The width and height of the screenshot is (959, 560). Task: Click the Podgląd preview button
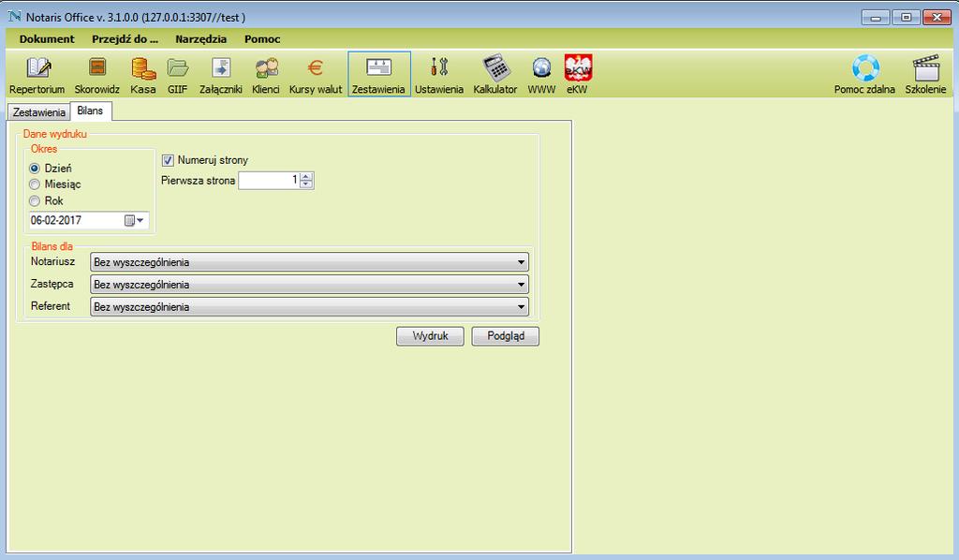pos(505,336)
